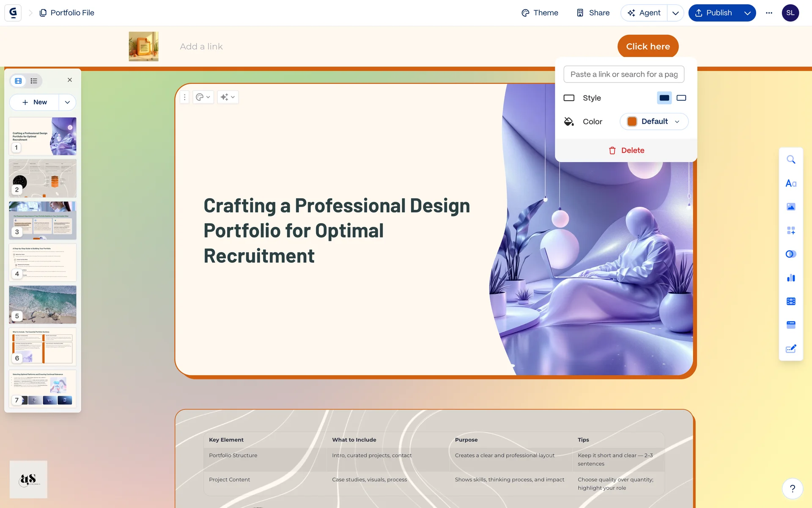Image resolution: width=812 pixels, height=508 pixels.
Task: Open the image insert sidebar icon
Action: (x=791, y=207)
